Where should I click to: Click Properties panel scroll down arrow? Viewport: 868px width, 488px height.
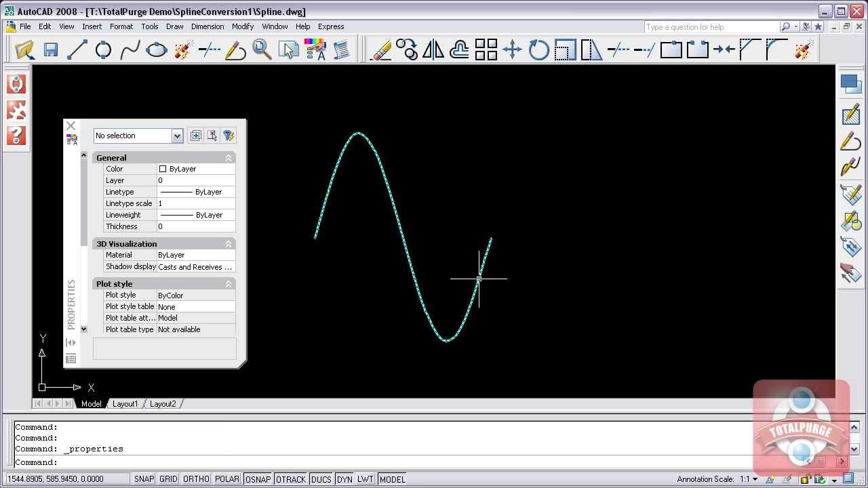tap(84, 329)
